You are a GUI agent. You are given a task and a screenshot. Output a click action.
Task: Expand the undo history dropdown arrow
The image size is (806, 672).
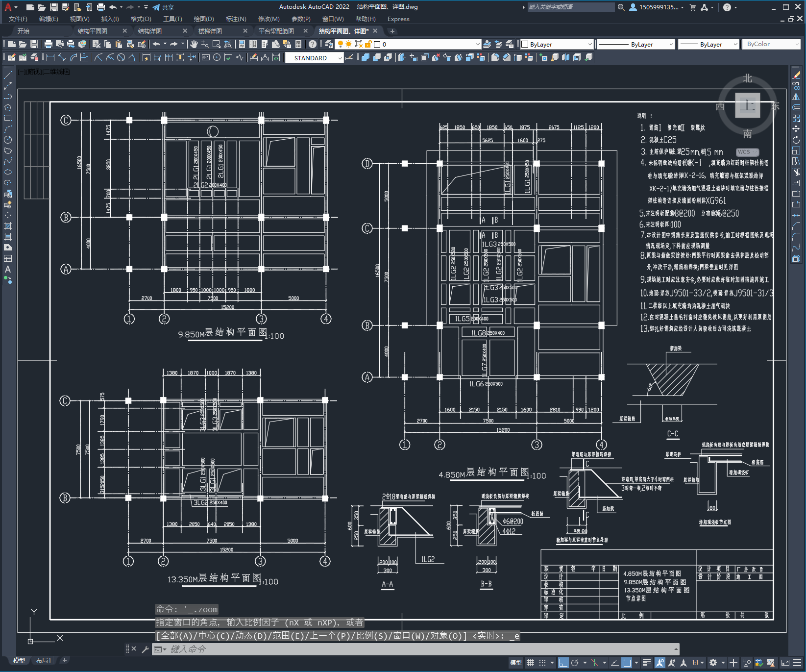pyautogui.click(x=165, y=44)
